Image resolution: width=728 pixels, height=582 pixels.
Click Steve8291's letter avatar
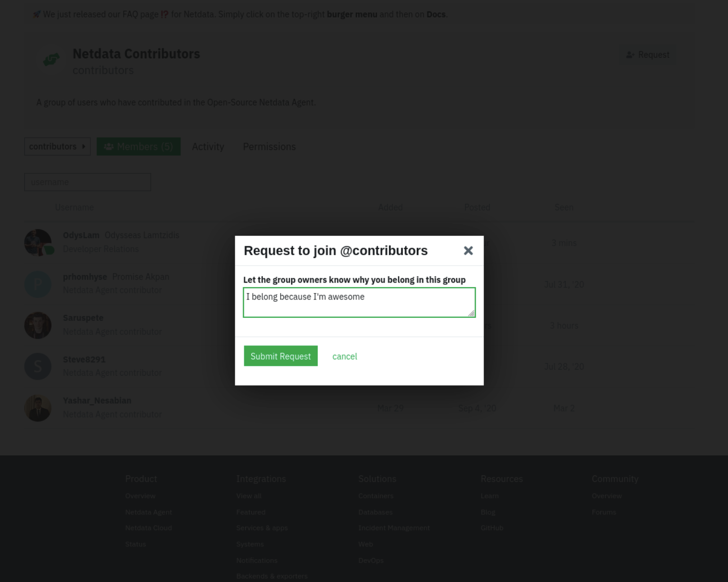[38, 366]
